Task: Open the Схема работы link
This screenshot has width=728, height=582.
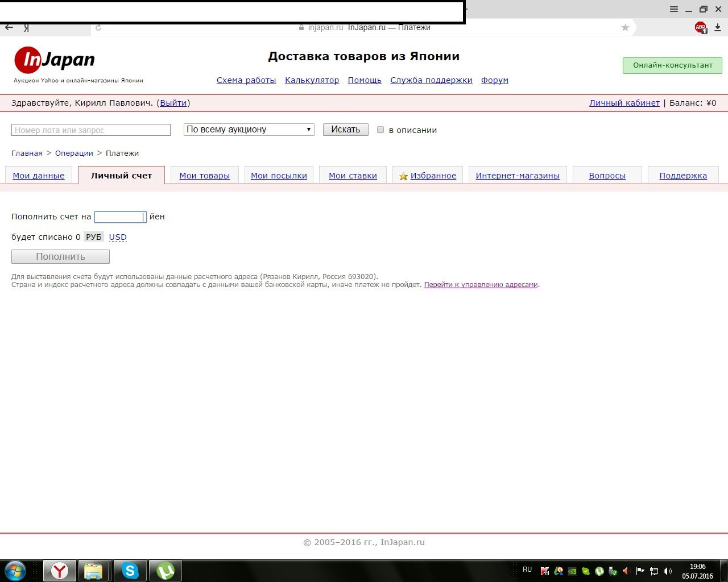Action: [246, 80]
